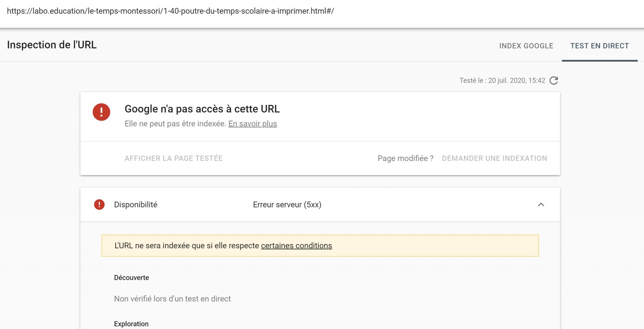Screen dimensions: 644x329
Task: Click the 'Inspection de l'URL' heading
Action: [52, 45]
